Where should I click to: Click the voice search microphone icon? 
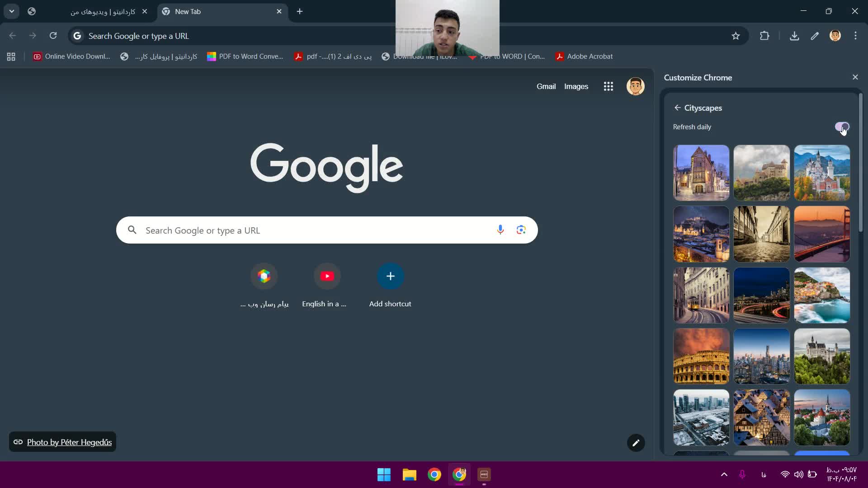tap(500, 230)
